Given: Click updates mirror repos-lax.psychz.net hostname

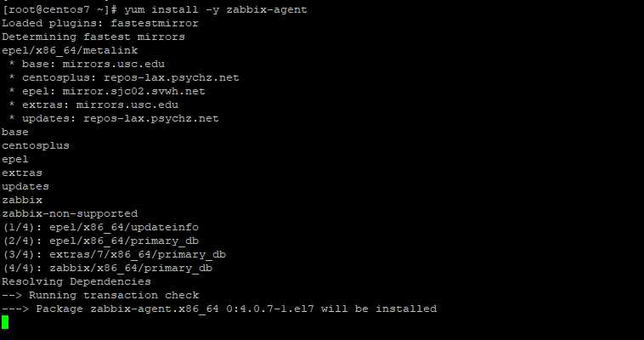Looking at the screenshot, I should pos(151,118).
